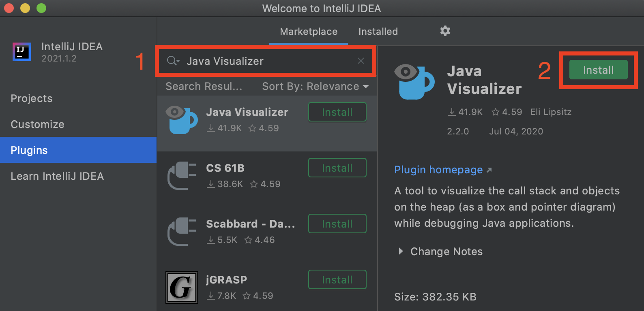Click the large Java Visualizer detail icon

[x=414, y=81]
